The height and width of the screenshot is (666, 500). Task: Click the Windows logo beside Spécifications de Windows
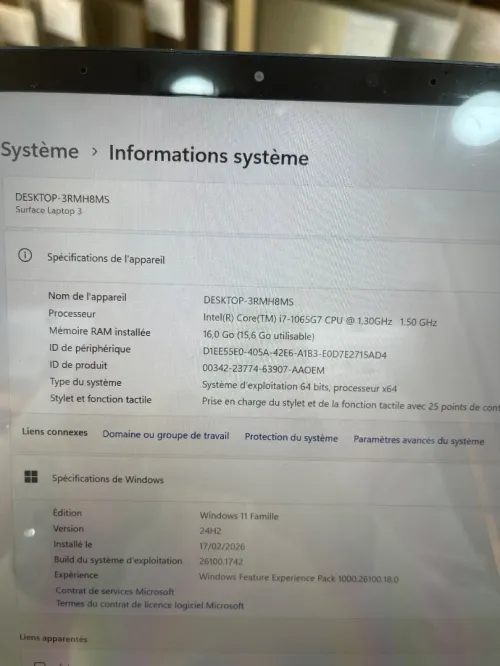pos(31,477)
